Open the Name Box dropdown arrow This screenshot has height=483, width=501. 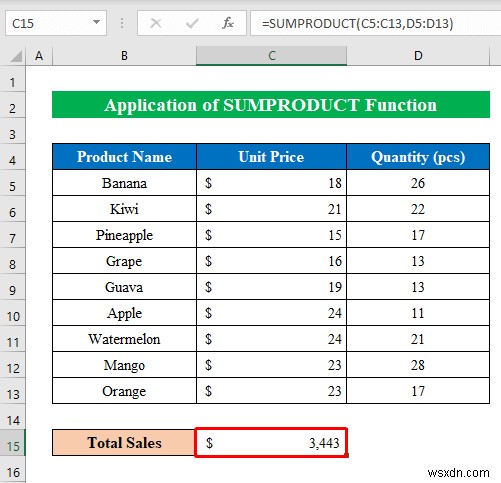[96, 22]
